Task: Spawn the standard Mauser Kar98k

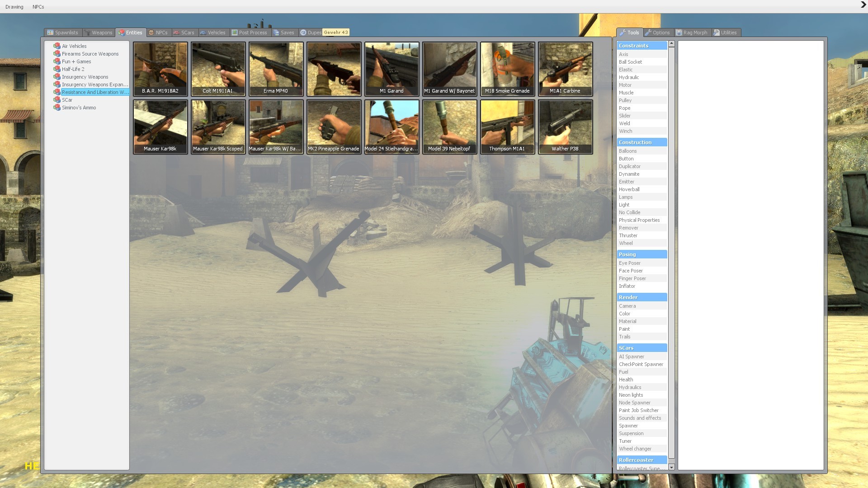Action: coord(160,127)
